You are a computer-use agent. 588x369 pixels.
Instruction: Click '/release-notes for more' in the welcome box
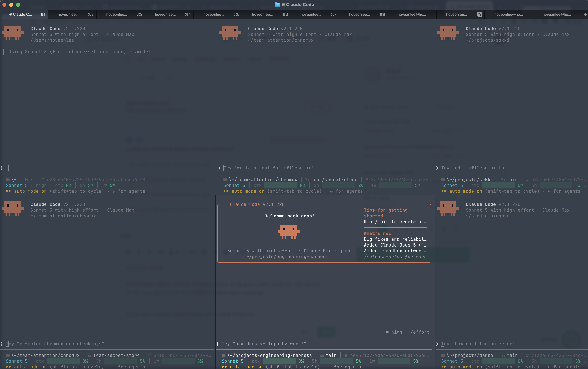click(x=395, y=257)
